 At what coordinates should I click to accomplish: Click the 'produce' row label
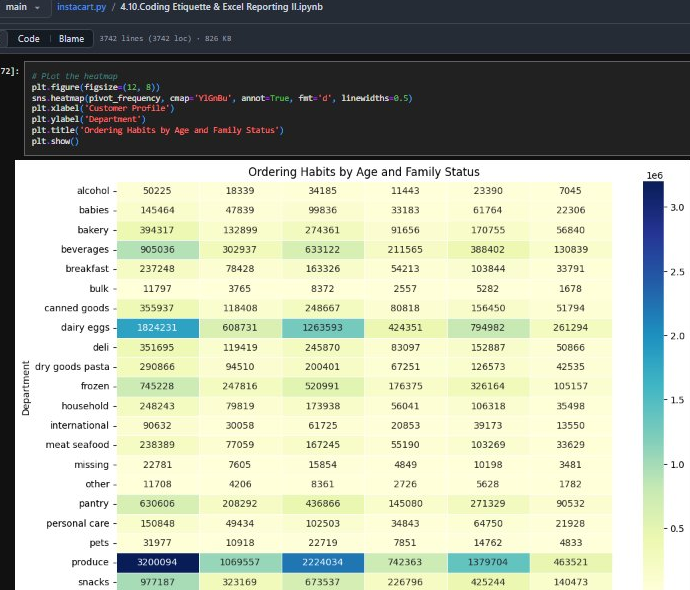[x=90, y=562]
